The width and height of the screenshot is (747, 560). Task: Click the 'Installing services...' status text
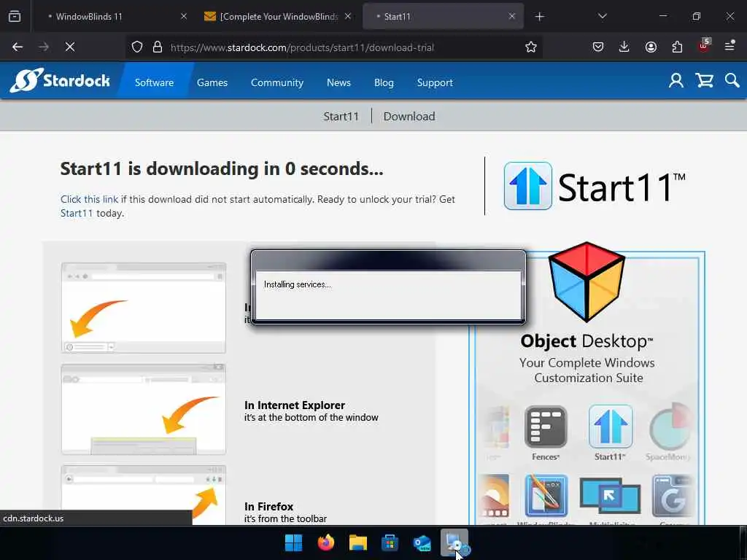pos(298,284)
